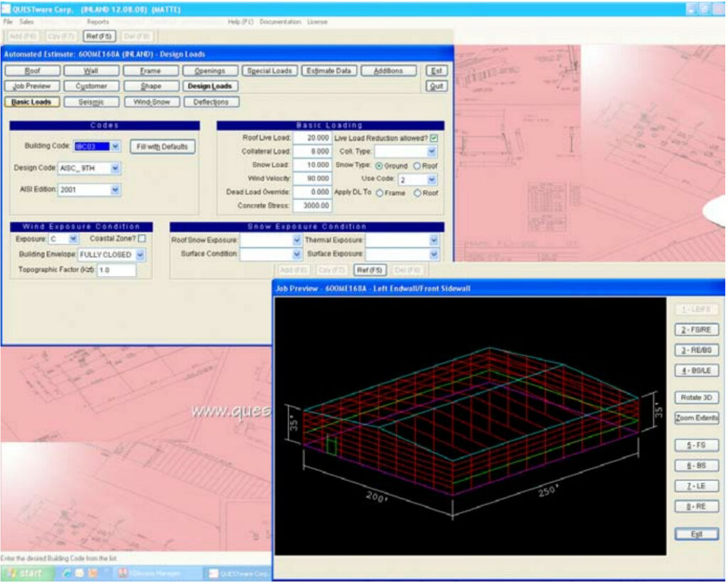Expand the Design Code dropdown
728x582 pixels.
[115, 168]
